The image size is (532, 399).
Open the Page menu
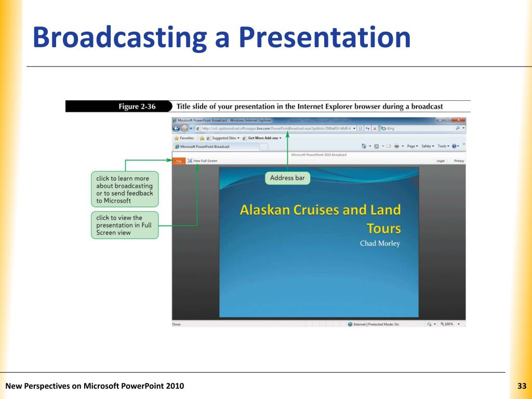pos(412,146)
